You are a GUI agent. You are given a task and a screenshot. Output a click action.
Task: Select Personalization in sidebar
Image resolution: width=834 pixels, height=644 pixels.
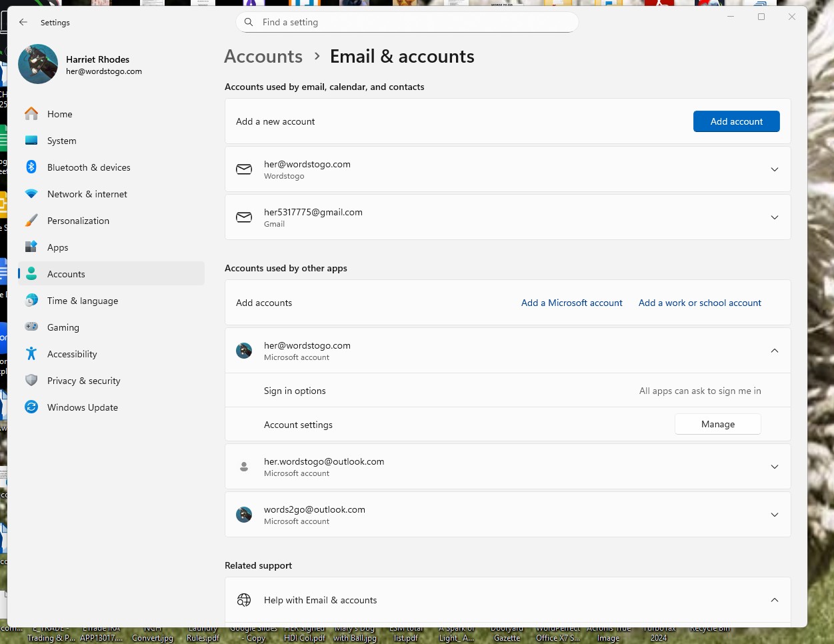(111, 221)
